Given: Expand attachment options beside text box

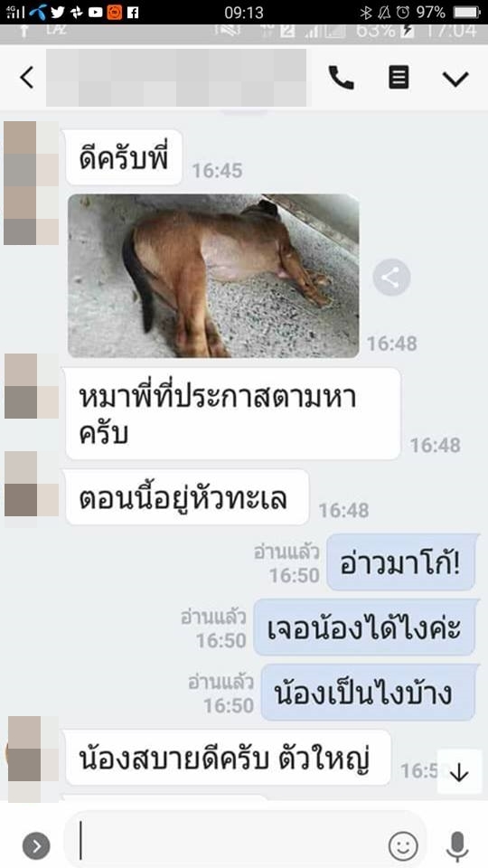Looking at the screenshot, I should [36, 846].
